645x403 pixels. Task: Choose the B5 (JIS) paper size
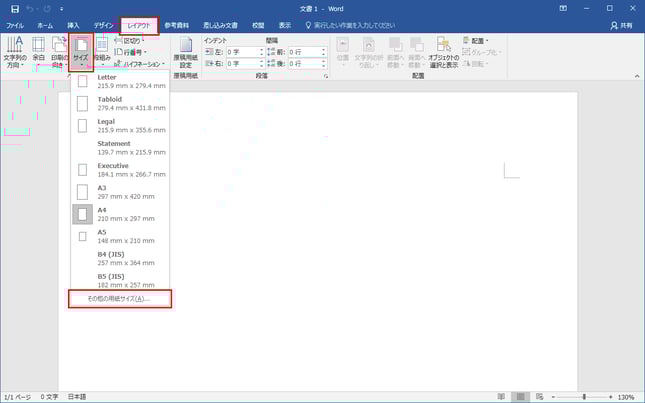pos(120,280)
